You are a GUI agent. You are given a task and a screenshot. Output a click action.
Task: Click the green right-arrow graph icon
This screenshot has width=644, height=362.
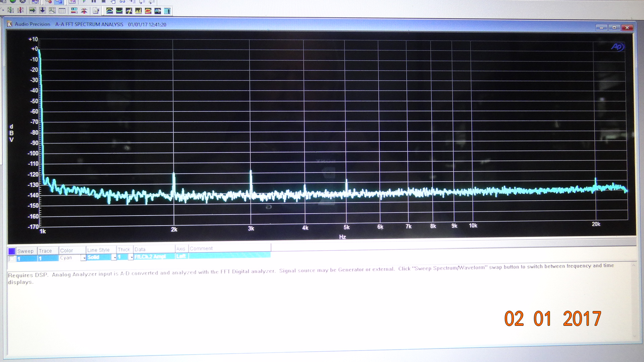pos(33,10)
